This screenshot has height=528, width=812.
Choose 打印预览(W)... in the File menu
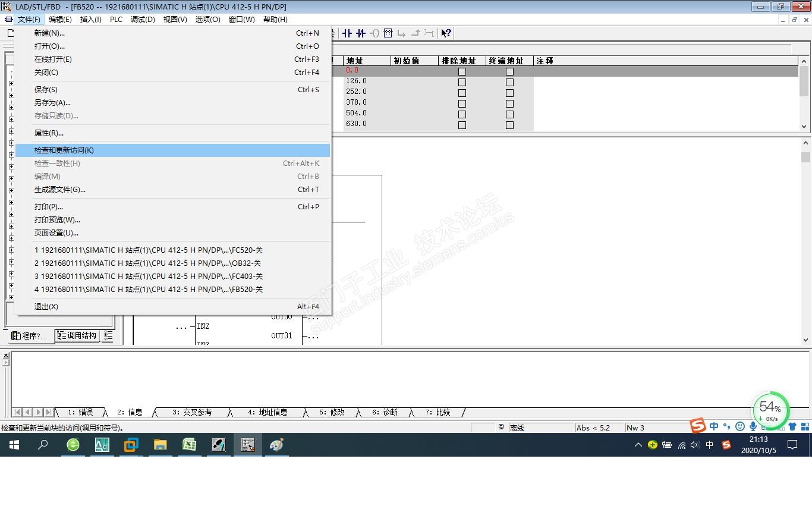click(x=172, y=220)
